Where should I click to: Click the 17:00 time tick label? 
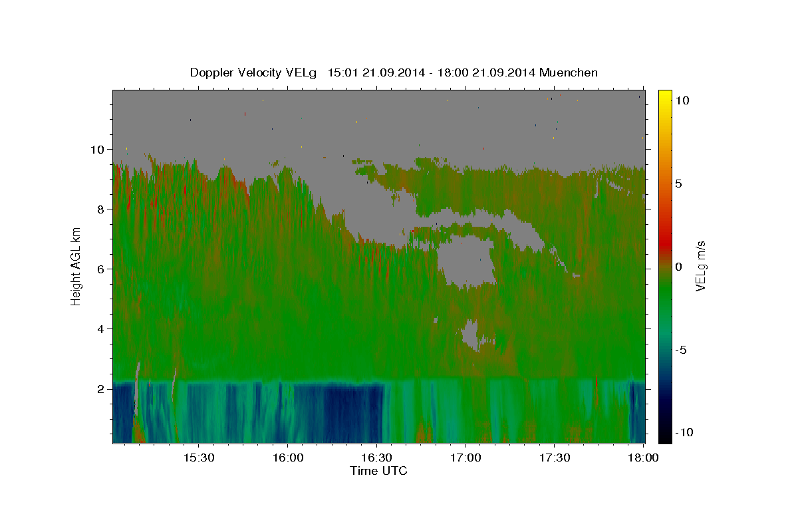(x=466, y=458)
